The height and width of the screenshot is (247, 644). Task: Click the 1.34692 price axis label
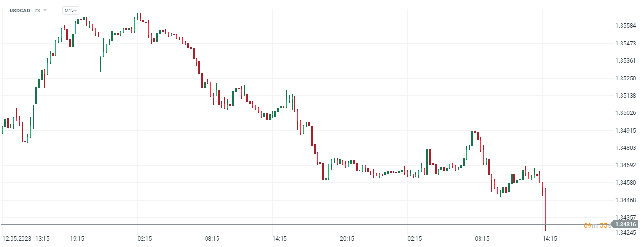625,165
